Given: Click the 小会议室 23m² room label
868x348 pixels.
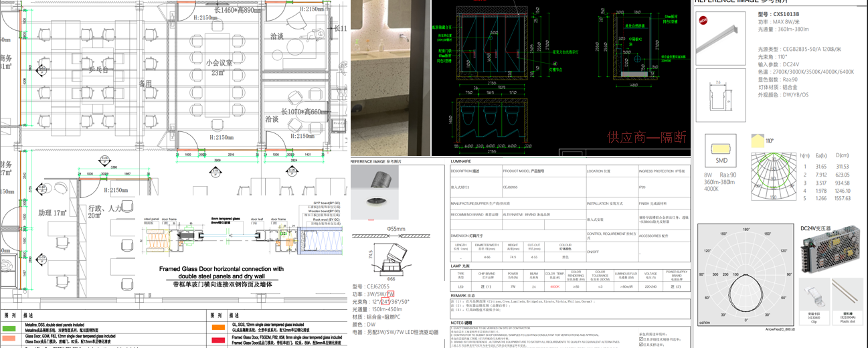Looking at the screenshot, I should click(x=219, y=67).
